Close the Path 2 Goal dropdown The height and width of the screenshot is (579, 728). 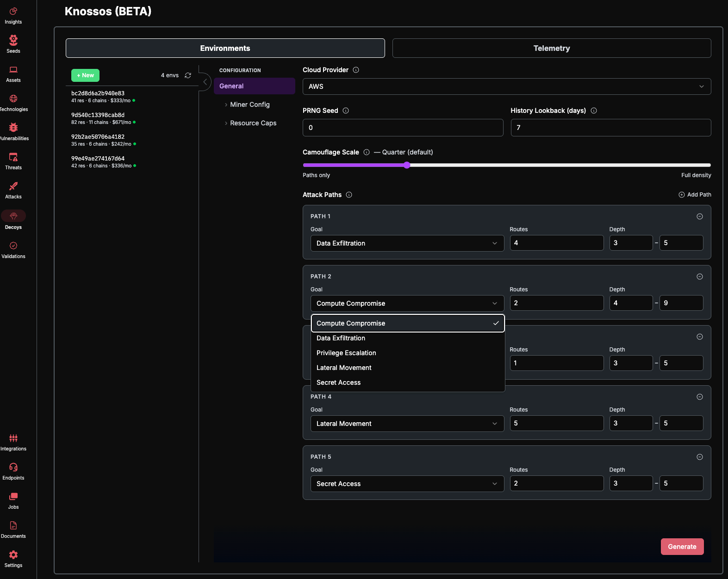(407, 303)
